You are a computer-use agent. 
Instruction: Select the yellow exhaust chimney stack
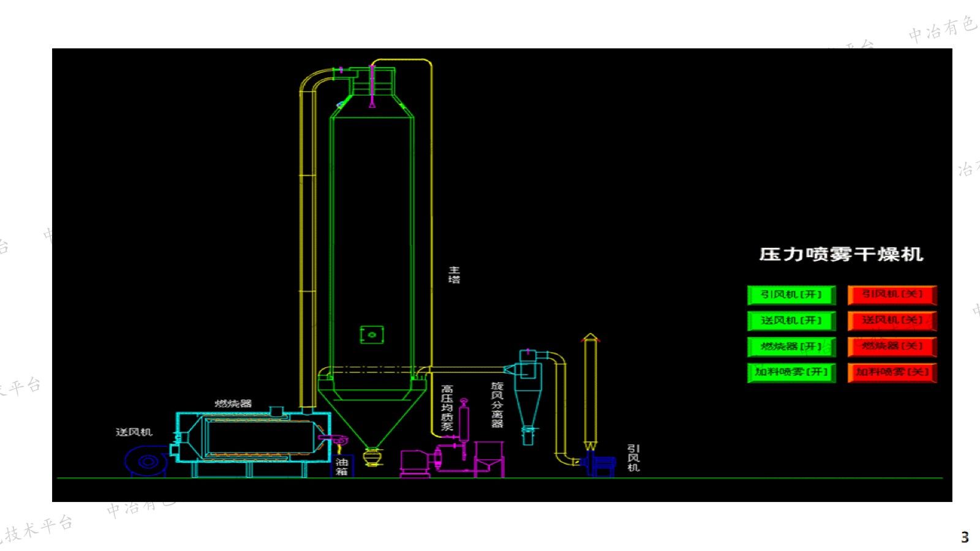[590, 392]
